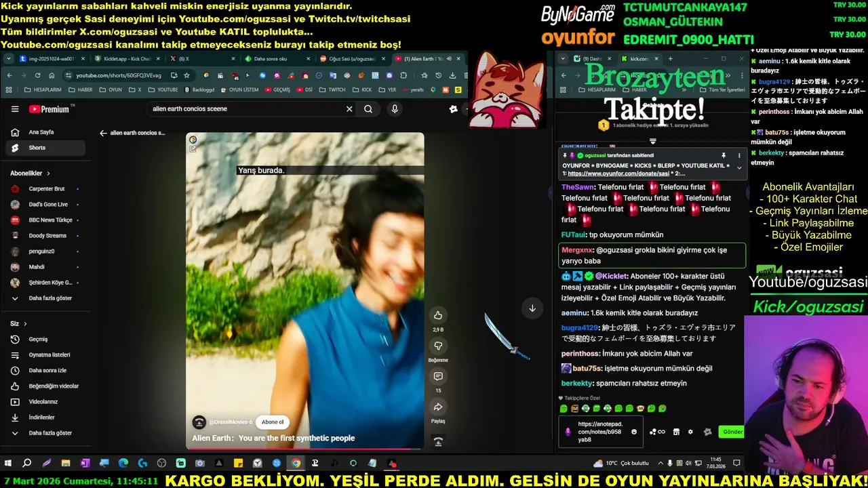The image size is (868, 488).
Task: Open HESAPLARIM bookmark folder
Action: tap(42, 89)
